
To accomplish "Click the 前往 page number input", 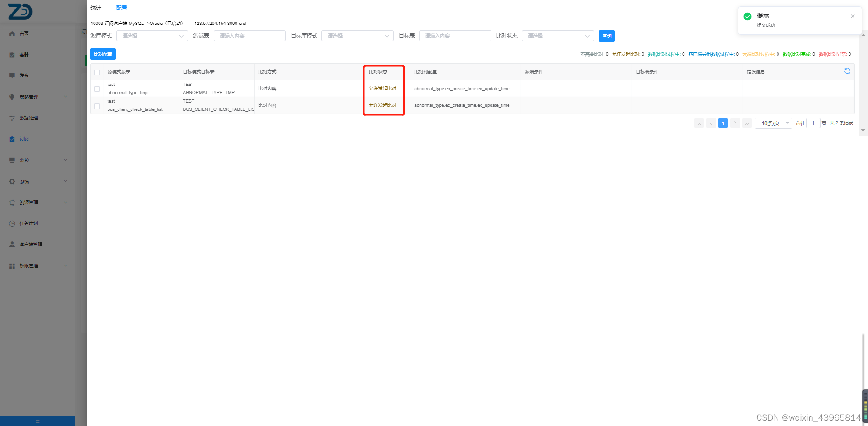I will 813,123.
